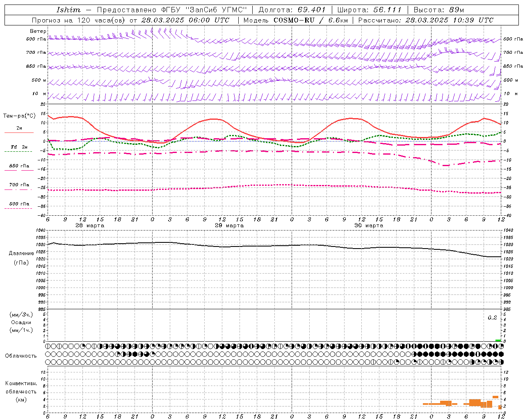This screenshot has height=420, width=525.
Task: Click the "29 марта" date label
Action: click(x=229, y=226)
